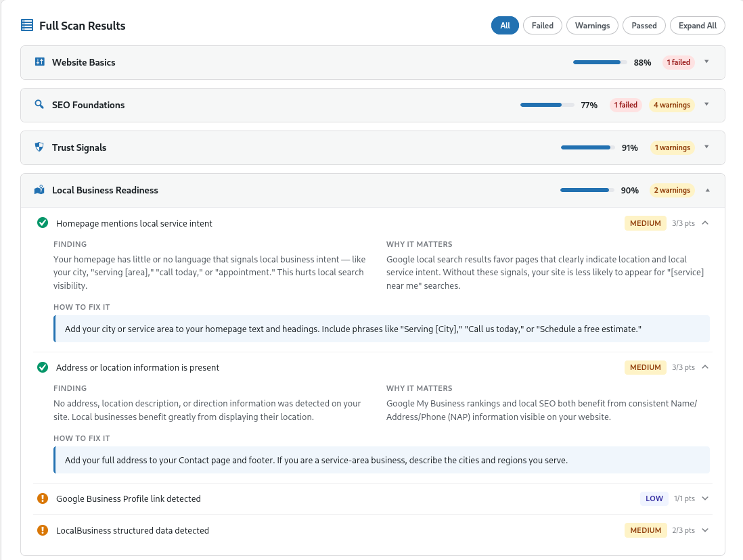Click SEO Foundations 1 failed badge
Image resolution: width=743 pixels, height=560 pixels.
626,105
